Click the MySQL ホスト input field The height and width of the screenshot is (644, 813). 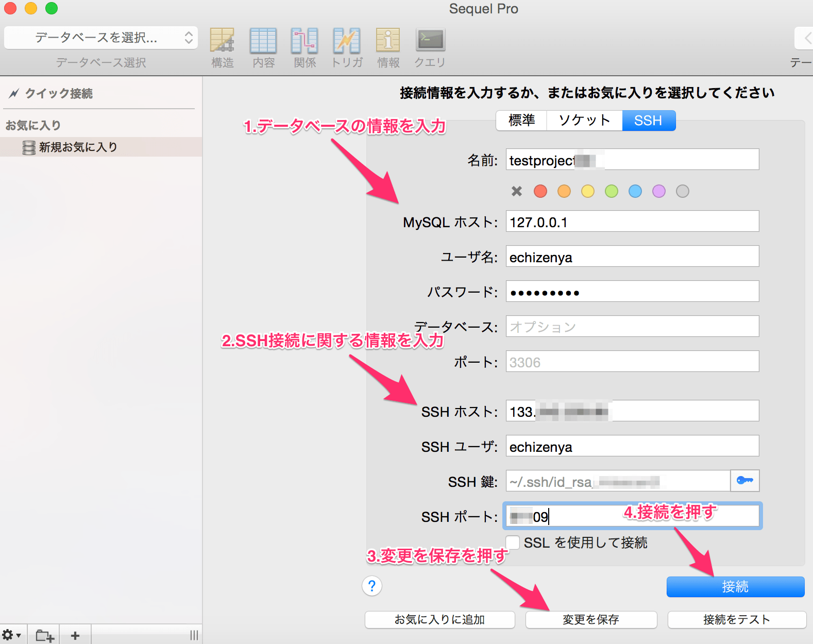(x=632, y=222)
